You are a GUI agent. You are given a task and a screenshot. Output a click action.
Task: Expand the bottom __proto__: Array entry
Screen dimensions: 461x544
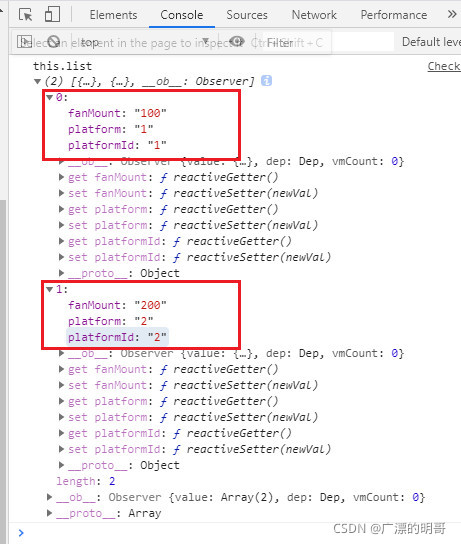(50, 513)
